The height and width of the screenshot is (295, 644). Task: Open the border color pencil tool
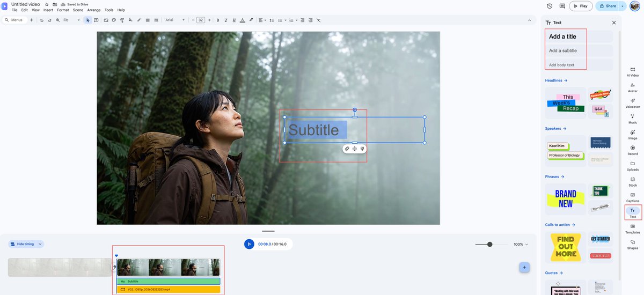pyautogui.click(x=139, y=20)
